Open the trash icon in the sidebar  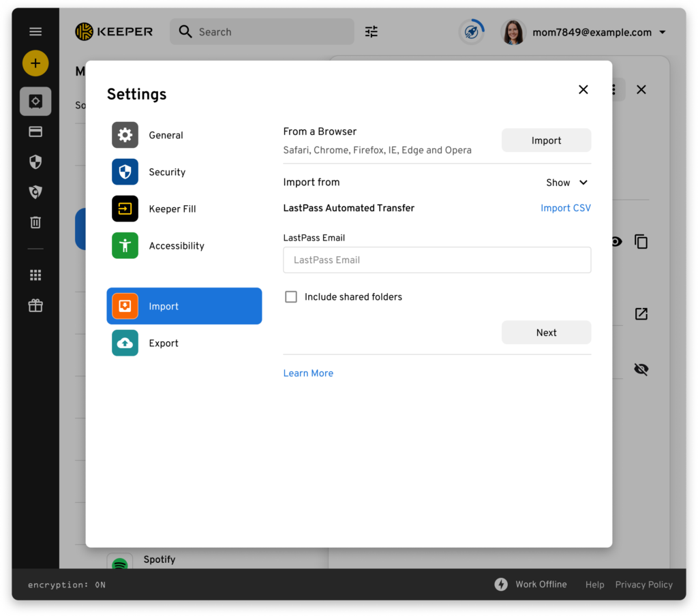[x=35, y=222]
